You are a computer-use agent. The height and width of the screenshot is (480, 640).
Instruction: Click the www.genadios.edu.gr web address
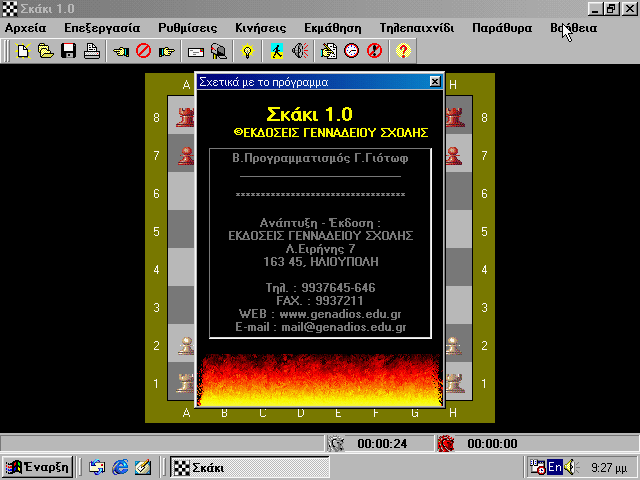340,314
